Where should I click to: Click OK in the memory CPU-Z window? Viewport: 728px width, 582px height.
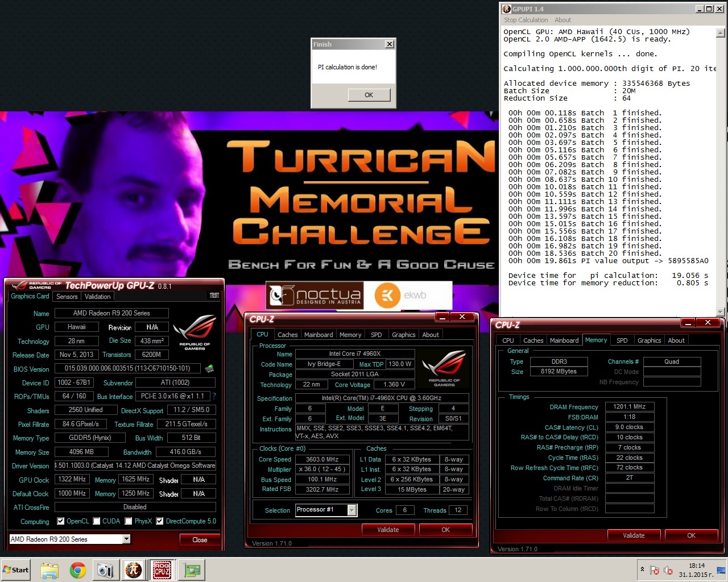[691, 535]
